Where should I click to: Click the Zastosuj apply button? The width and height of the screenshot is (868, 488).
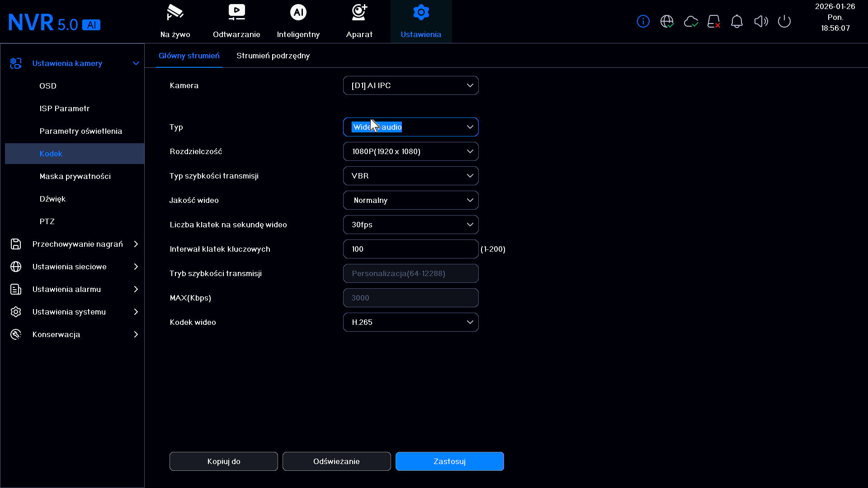point(449,461)
